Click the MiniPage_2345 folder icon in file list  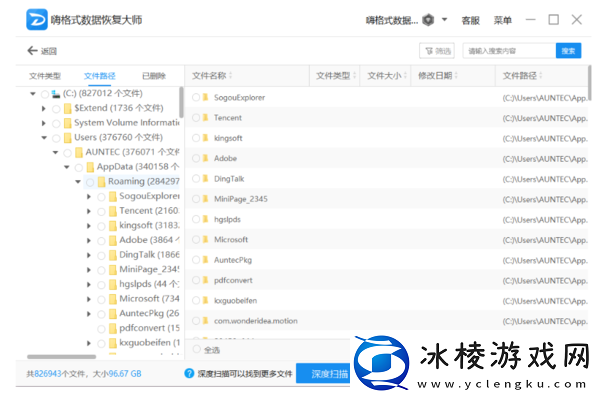click(205, 199)
